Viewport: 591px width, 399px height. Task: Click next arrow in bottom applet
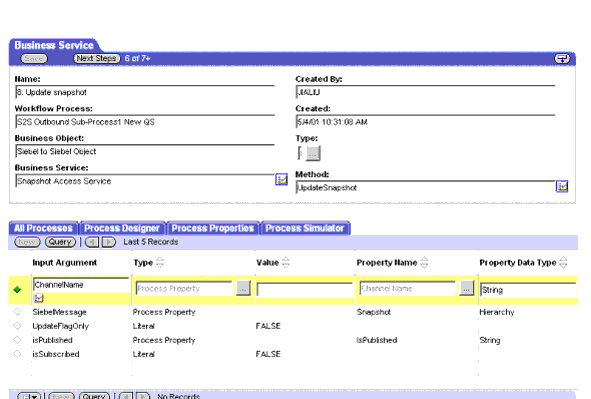click(143, 396)
